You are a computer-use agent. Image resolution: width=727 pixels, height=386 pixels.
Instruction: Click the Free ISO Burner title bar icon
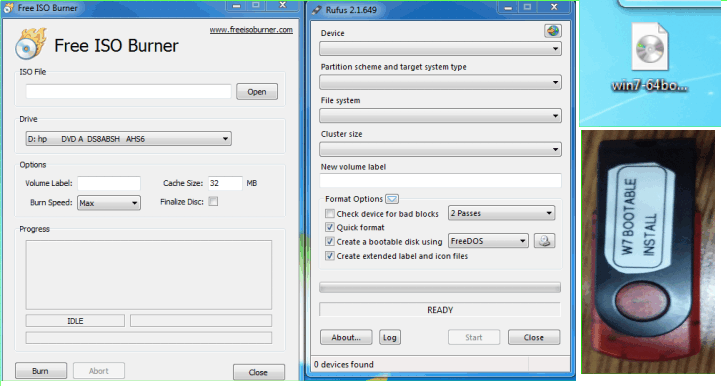click(x=8, y=8)
